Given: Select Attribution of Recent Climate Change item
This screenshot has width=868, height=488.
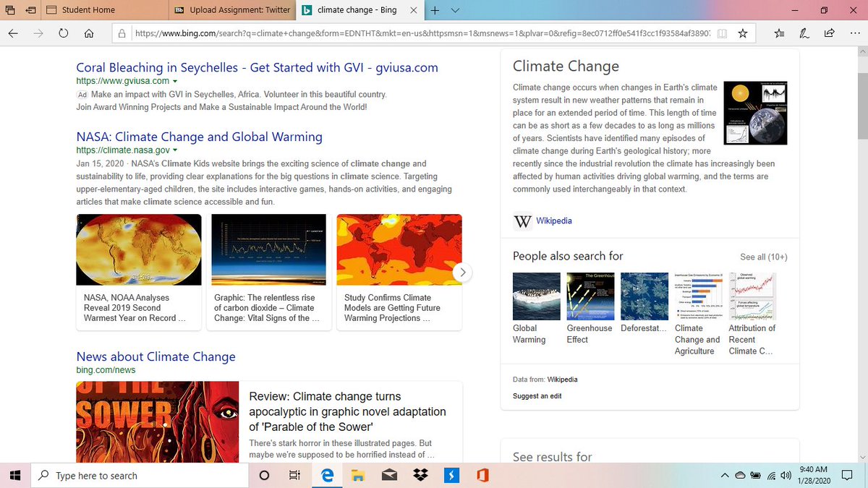Looking at the screenshot, I should pyautogui.click(x=752, y=314).
